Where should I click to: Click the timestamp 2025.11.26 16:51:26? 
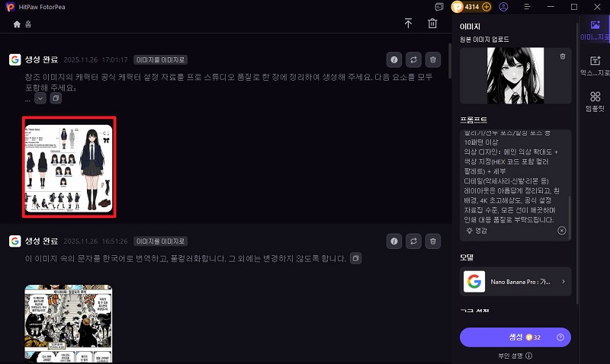[x=95, y=241]
